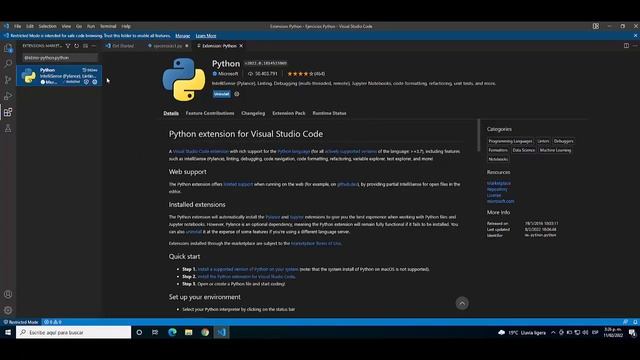
Task: Select the Feature Contributions tab
Action: point(210,113)
